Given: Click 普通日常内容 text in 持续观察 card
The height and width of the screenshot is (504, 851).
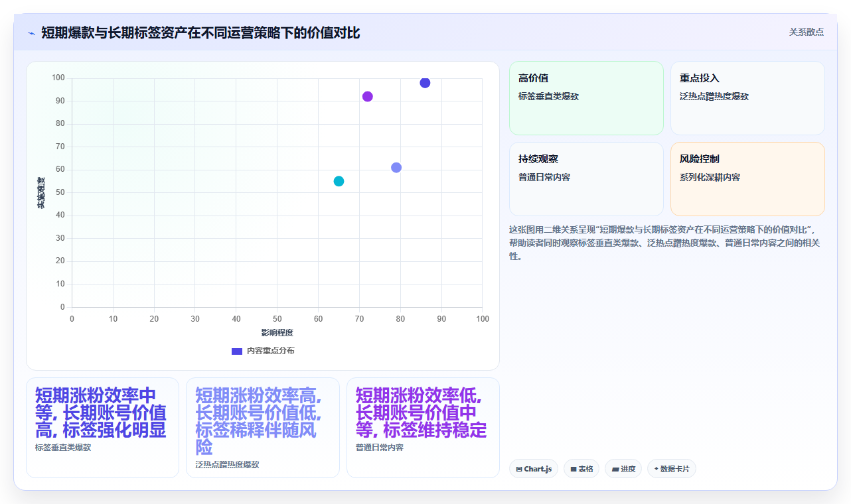Looking at the screenshot, I should click(544, 177).
